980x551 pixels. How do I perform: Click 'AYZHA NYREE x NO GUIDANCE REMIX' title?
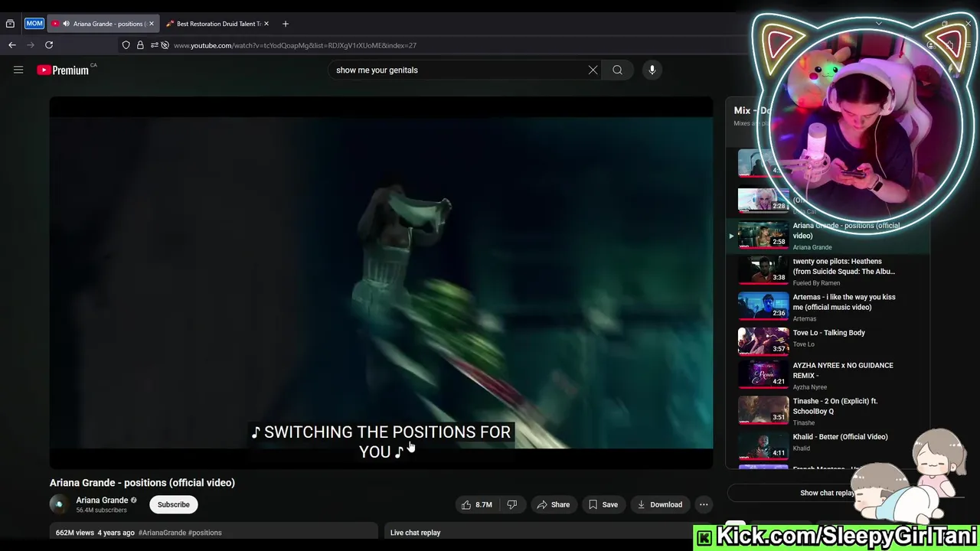click(x=843, y=370)
